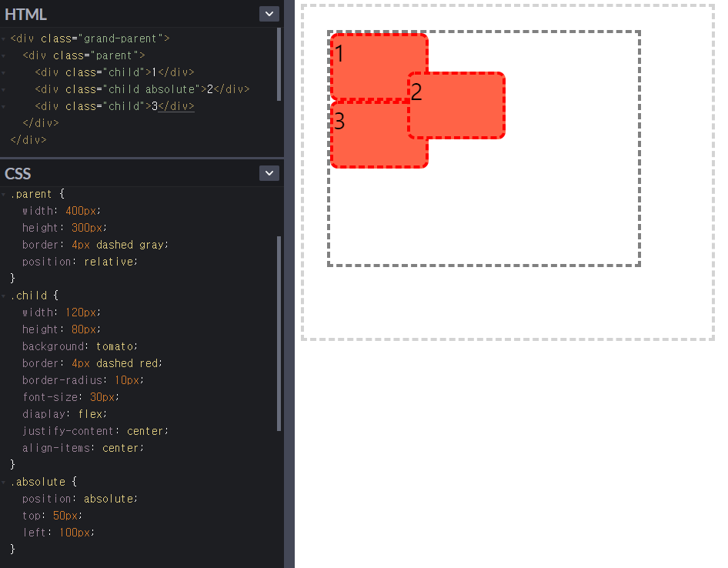Open the CSS panel dropdown menu
The image size is (728, 568).
[269, 173]
